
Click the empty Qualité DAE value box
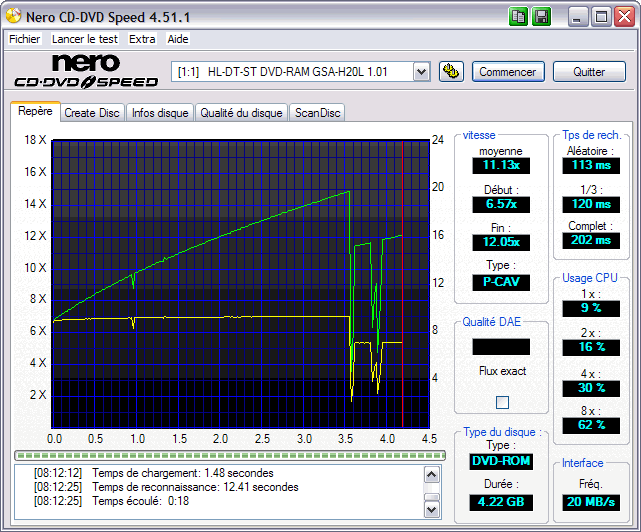501,347
